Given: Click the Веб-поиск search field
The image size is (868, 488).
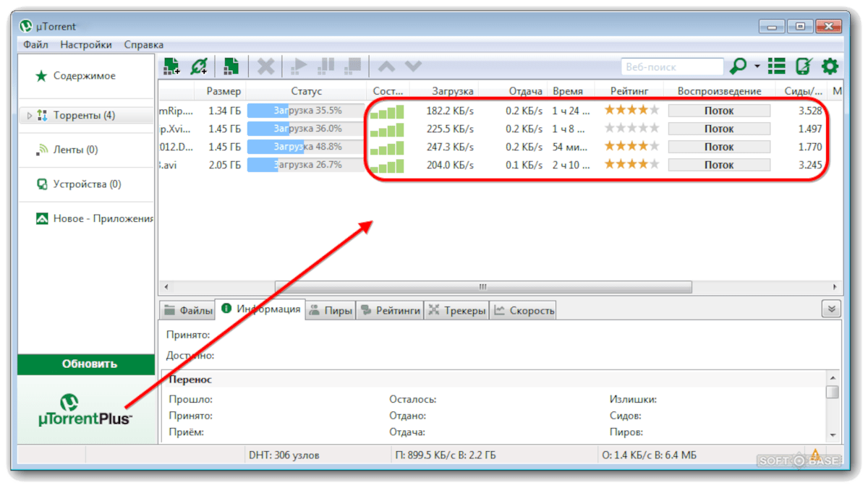Looking at the screenshot, I should tap(672, 67).
